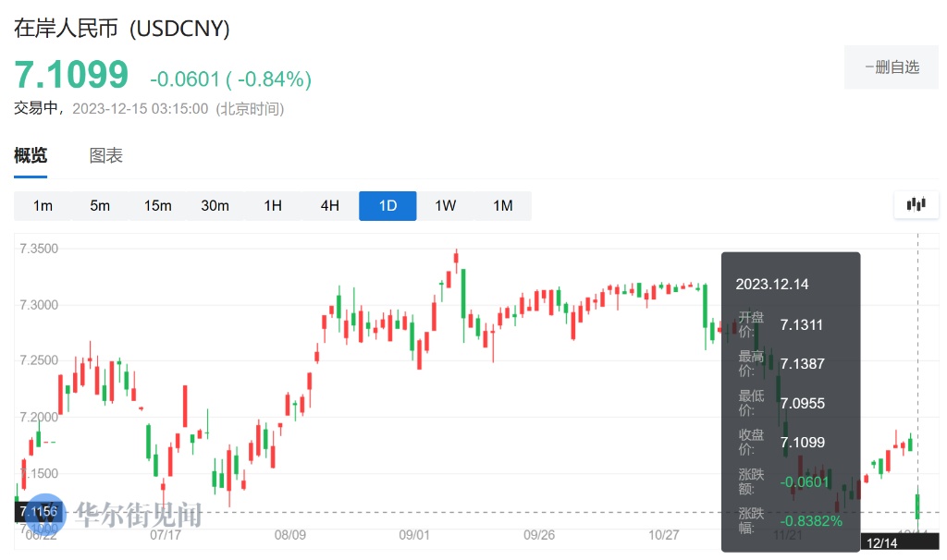This screenshot has height=560, width=947.
Task: Select the 1D daily interval
Action: [387, 205]
